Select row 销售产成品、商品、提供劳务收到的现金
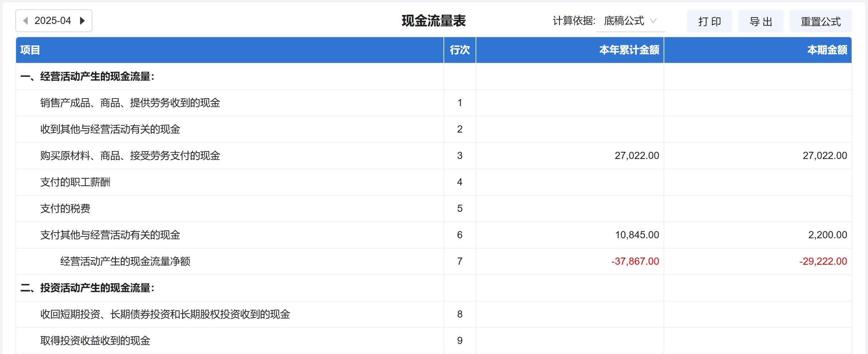Screen dimensions: 868x354 130,103
